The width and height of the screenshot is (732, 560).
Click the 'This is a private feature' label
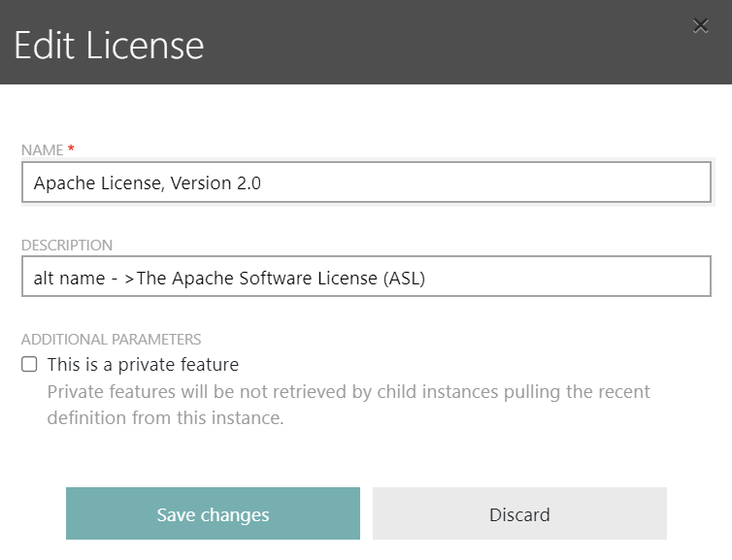point(143,365)
